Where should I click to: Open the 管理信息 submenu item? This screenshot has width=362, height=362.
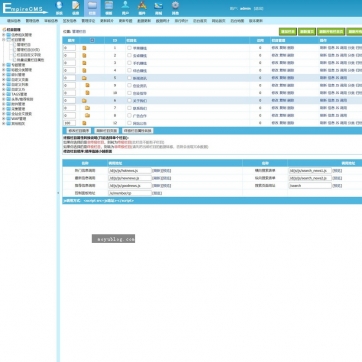pos(32,21)
